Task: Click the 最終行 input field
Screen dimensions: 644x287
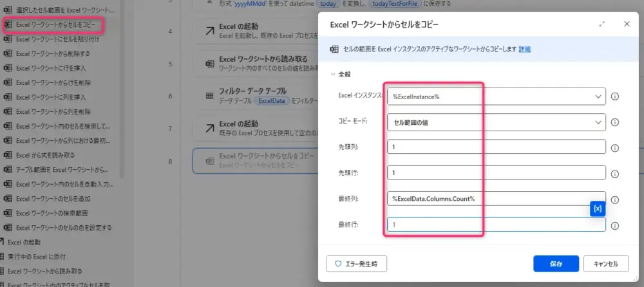Action: [x=496, y=225]
